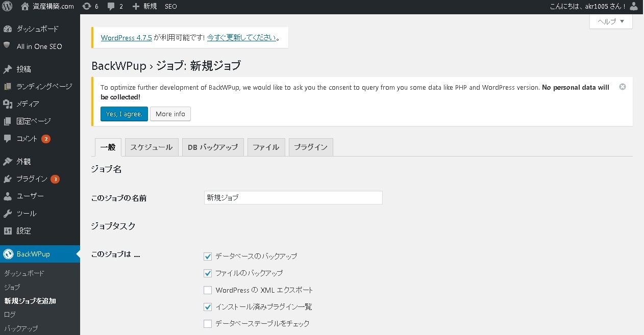Viewport: 644px width, 335px height.
Task: Click the ツール wrench icon
Action: click(7, 214)
